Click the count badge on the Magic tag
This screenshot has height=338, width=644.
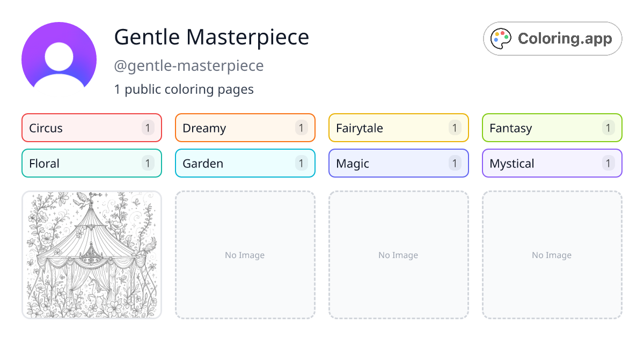coord(455,163)
